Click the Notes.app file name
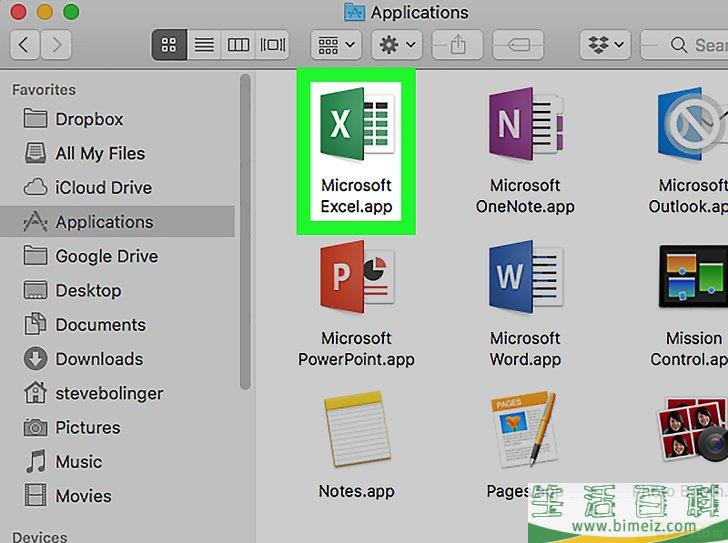 [x=357, y=491]
